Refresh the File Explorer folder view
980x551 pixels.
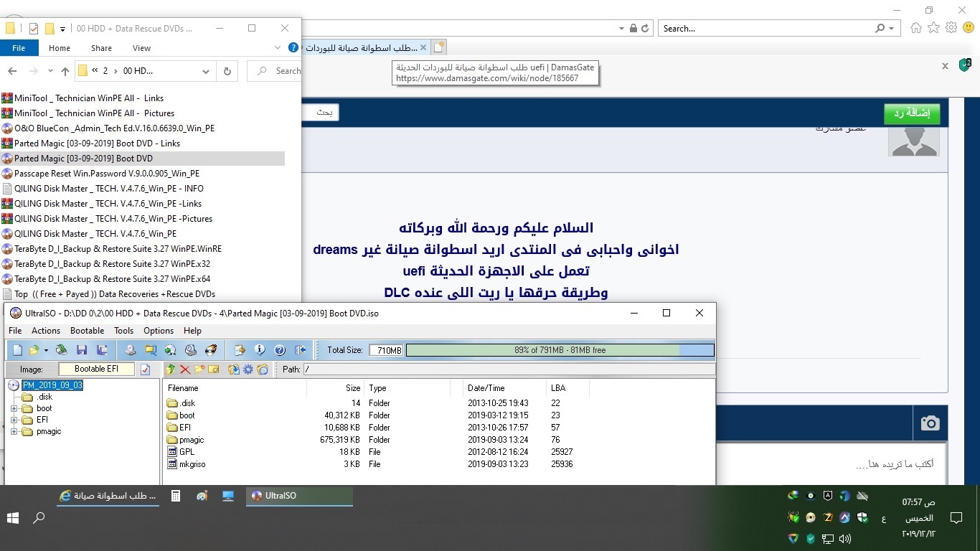point(227,71)
